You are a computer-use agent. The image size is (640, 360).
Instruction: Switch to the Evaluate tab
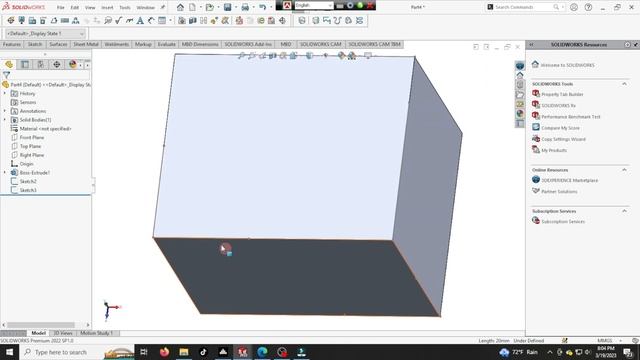(x=167, y=44)
